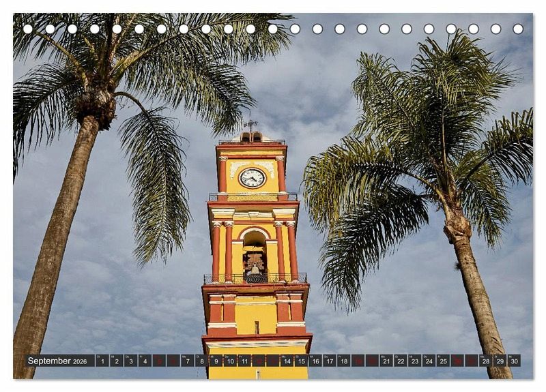Select day 1 in the calendar strip

[102, 361]
